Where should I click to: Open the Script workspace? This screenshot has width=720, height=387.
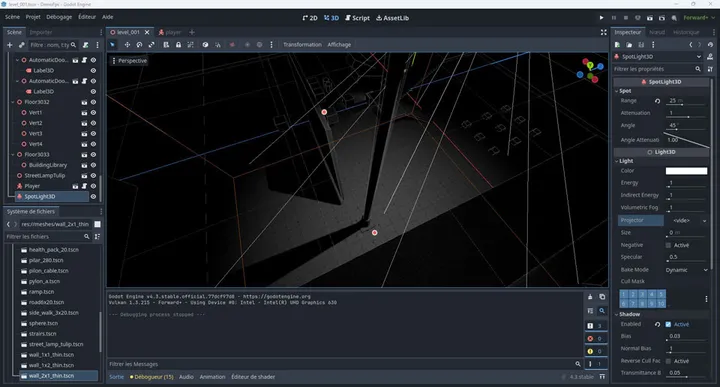(x=357, y=18)
